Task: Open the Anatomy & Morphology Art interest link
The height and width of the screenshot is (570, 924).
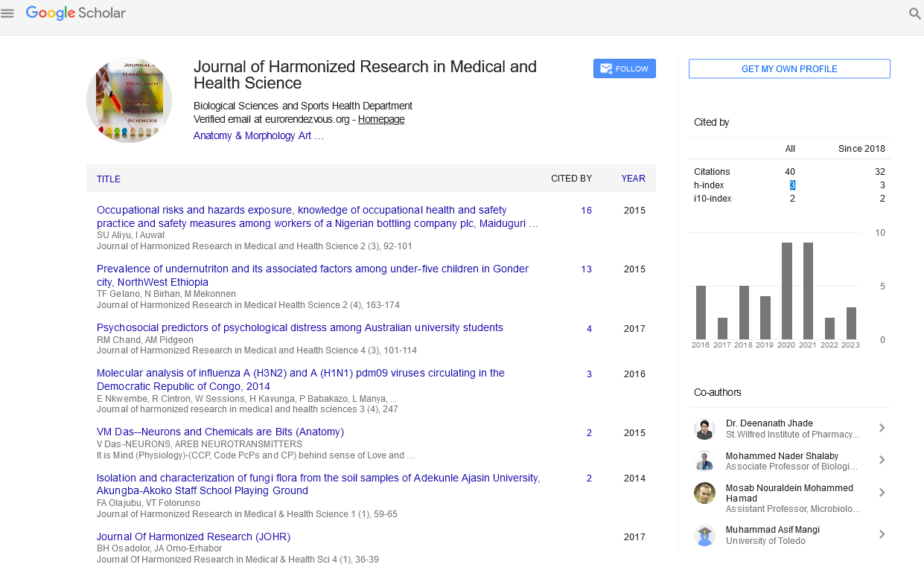Action: pos(258,135)
